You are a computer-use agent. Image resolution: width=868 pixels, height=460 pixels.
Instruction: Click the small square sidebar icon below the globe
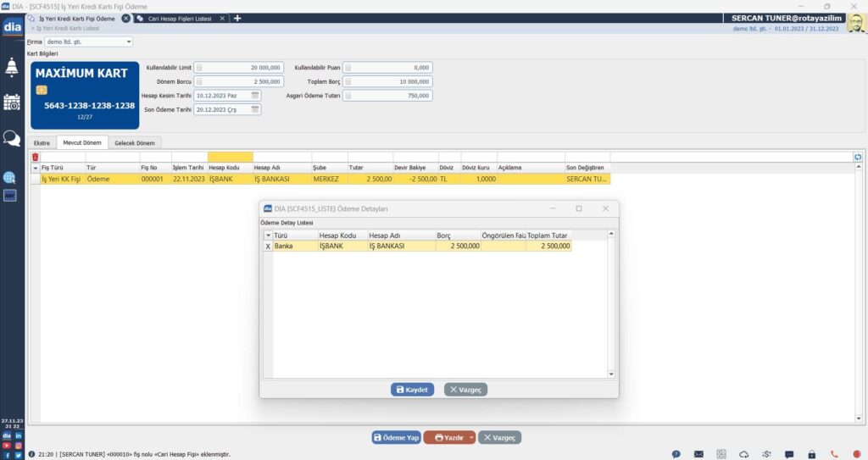[x=9, y=196]
